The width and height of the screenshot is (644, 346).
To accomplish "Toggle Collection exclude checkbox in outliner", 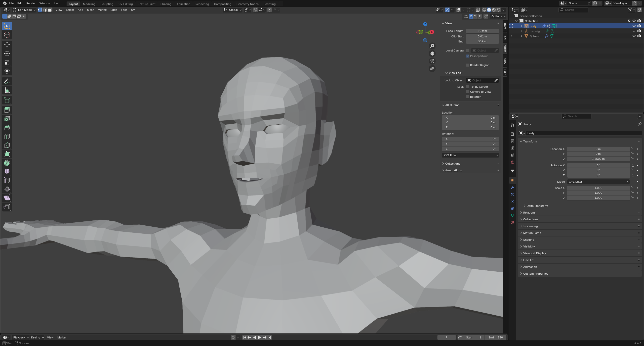I will tap(629, 21).
